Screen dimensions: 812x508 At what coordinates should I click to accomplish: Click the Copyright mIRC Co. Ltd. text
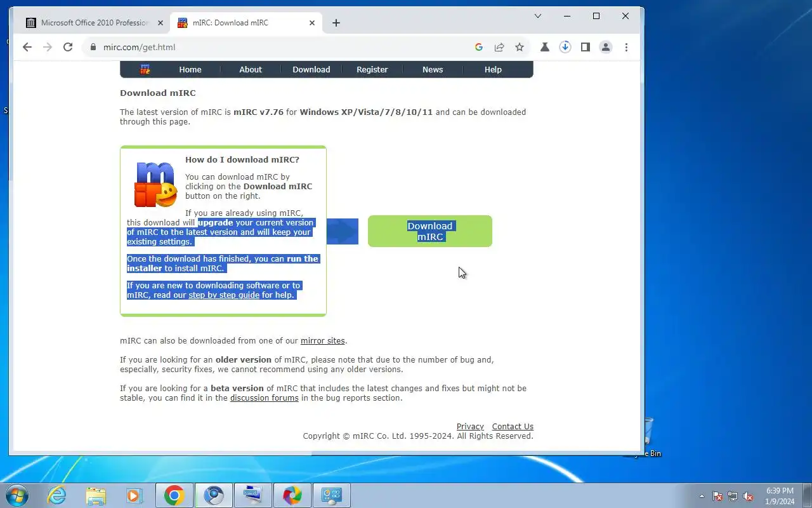point(418,436)
